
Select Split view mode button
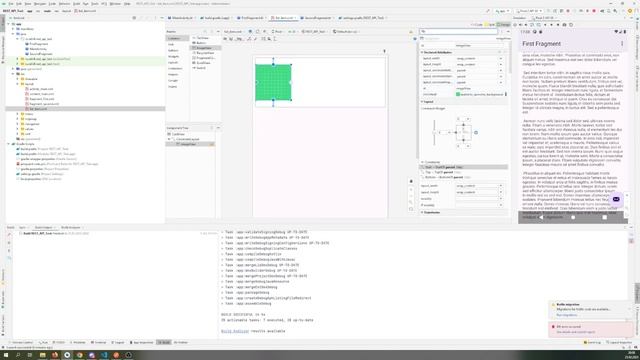coord(490,25)
